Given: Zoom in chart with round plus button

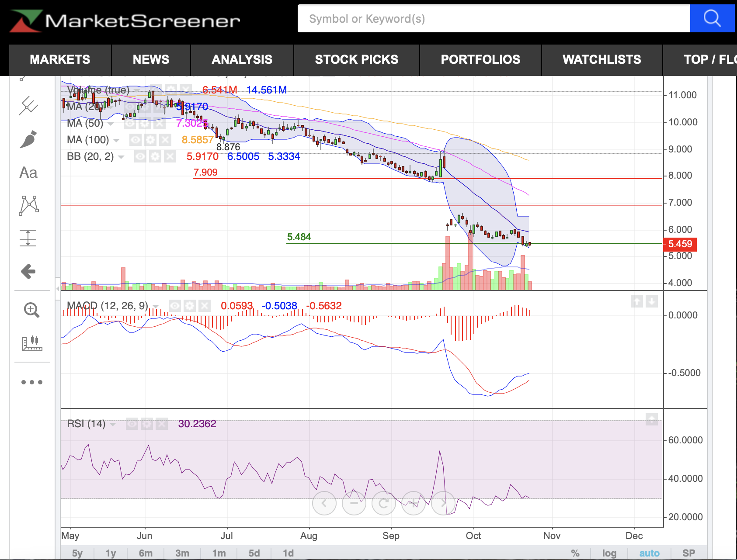Looking at the screenshot, I should pyautogui.click(x=414, y=503).
